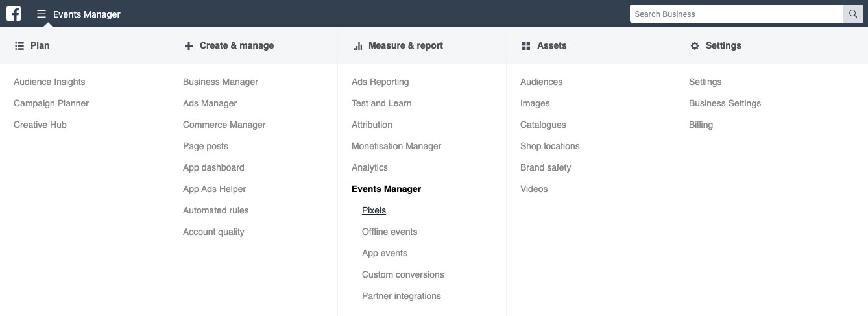868x316 pixels.
Task: Focus the Search Business field
Action: click(x=736, y=14)
